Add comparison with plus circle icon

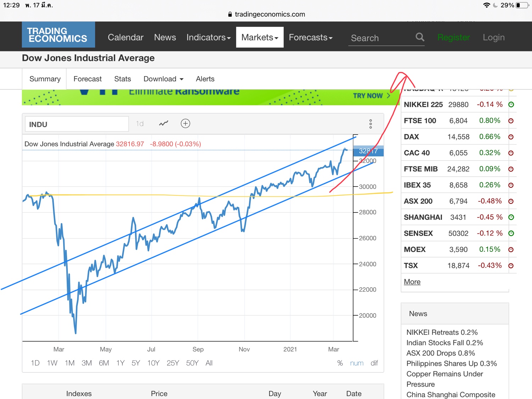pyautogui.click(x=185, y=123)
